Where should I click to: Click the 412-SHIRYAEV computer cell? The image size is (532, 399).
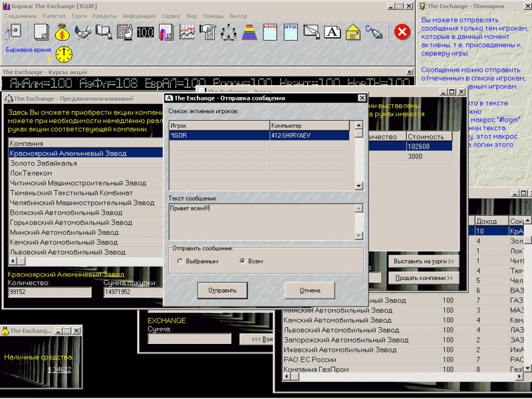point(309,136)
